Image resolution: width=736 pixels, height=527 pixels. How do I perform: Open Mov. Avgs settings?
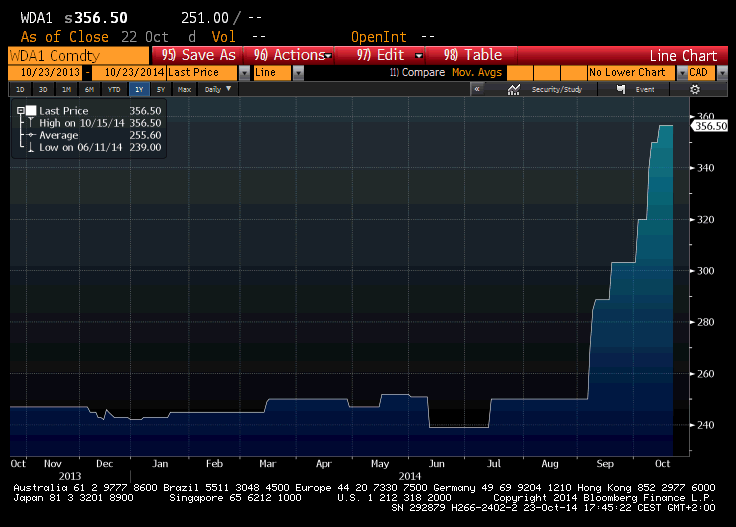tap(477, 72)
